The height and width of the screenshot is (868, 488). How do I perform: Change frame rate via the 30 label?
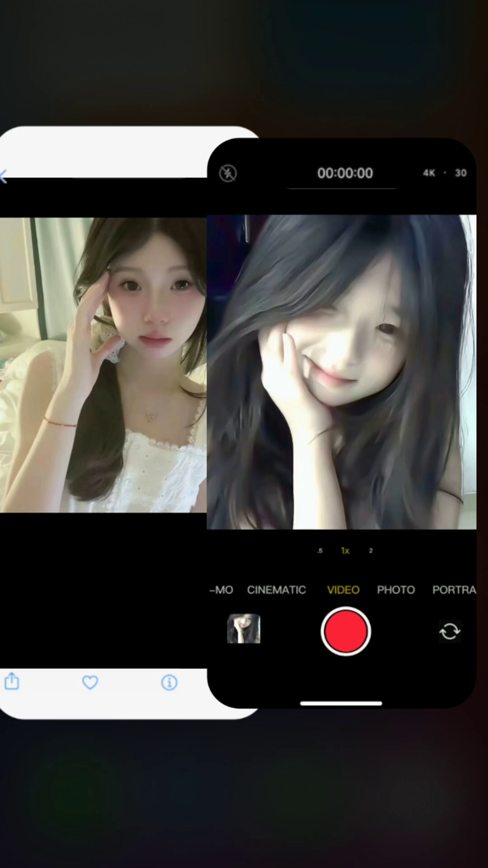pyautogui.click(x=460, y=173)
